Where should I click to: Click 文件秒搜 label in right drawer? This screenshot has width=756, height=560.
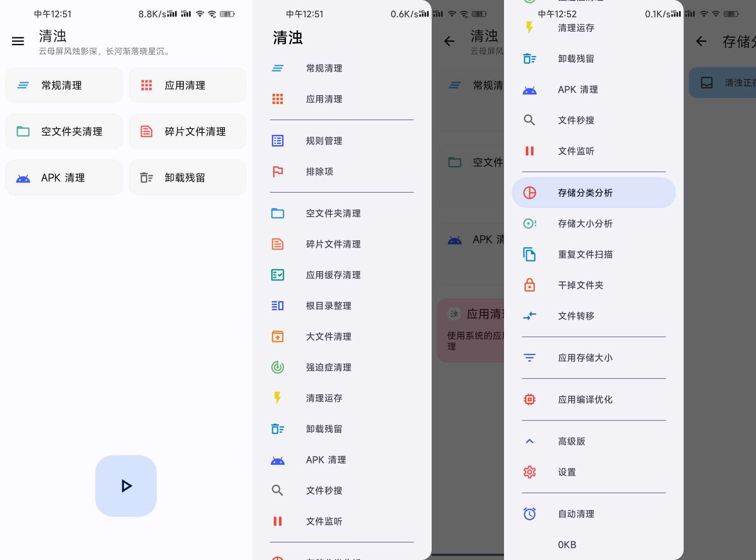[x=576, y=120]
